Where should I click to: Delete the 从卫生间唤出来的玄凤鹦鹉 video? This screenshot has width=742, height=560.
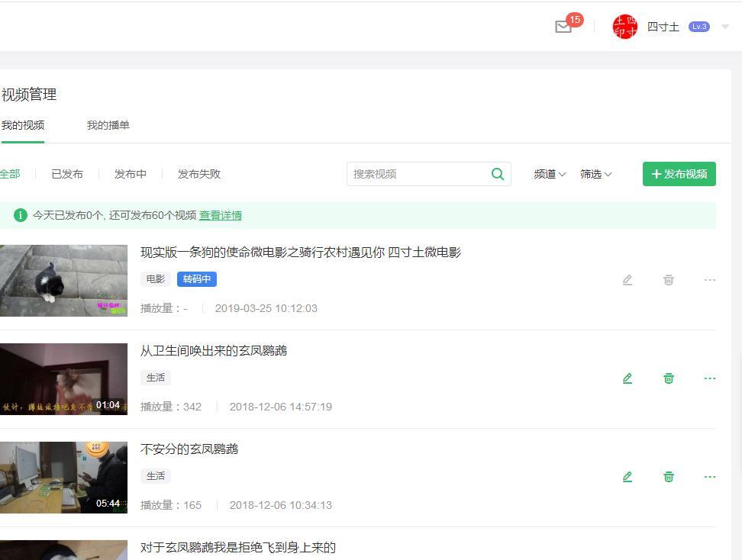(669, 378)
